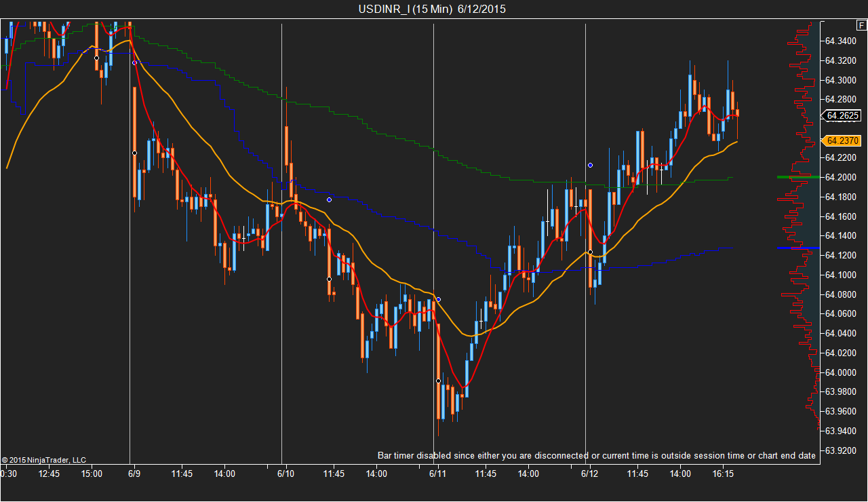This screenshot has height=502, width=868.
Task: Click the 64.2200 price axis label
Action: [841, 158]
